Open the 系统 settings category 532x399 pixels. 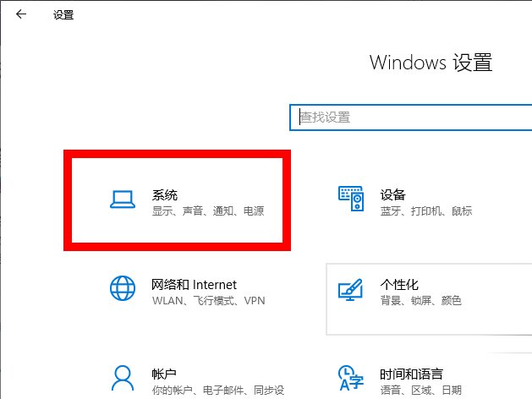tap(177, 200)
